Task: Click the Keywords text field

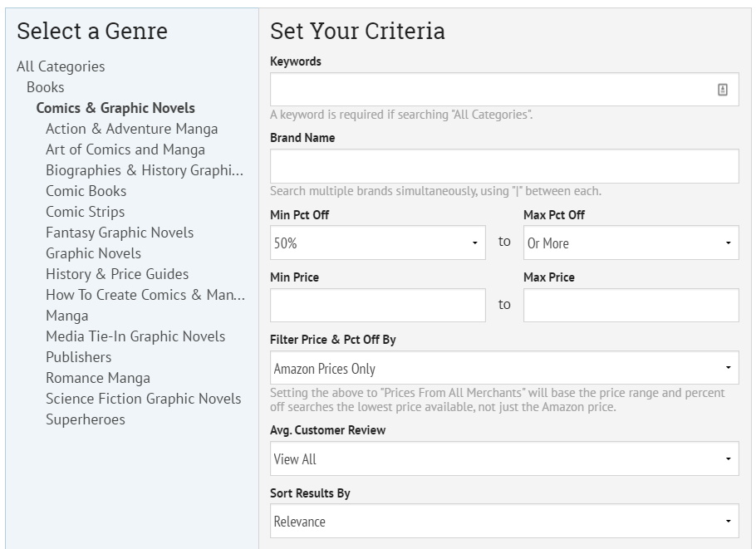Action: pos(490,90)
